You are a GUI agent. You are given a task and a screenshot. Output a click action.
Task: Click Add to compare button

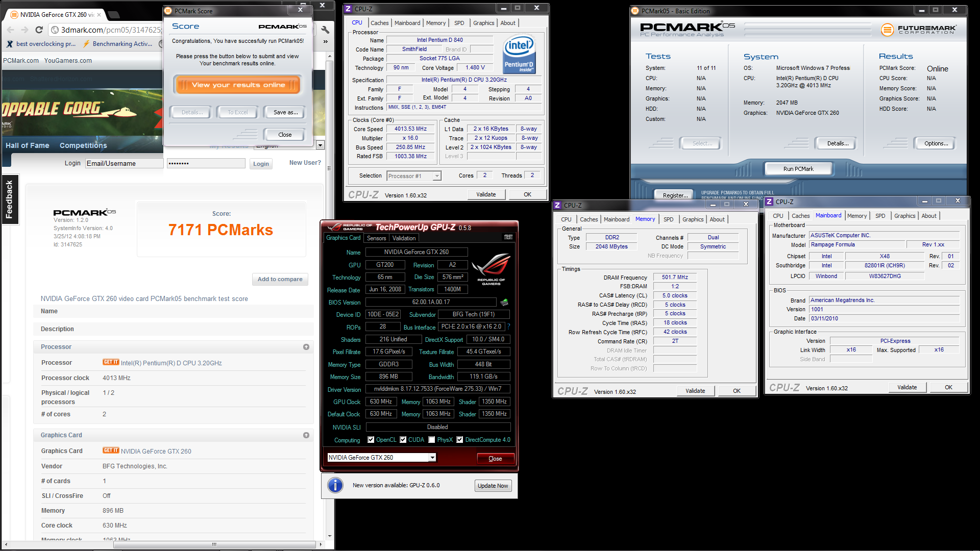280,279
